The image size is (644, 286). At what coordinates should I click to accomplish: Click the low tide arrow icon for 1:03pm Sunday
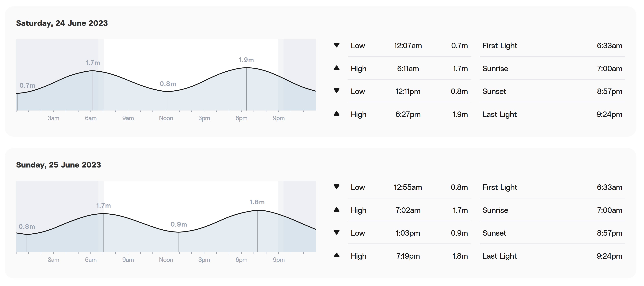click(336, 232)
